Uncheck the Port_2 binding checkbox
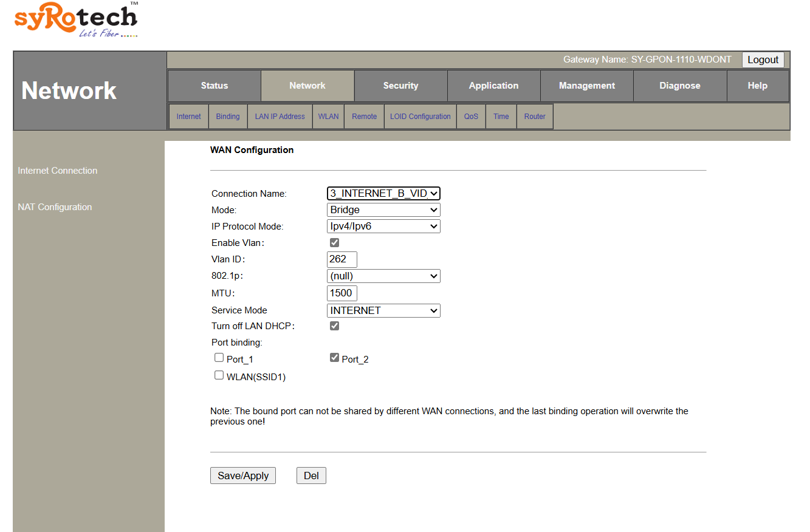 (334, 358)
